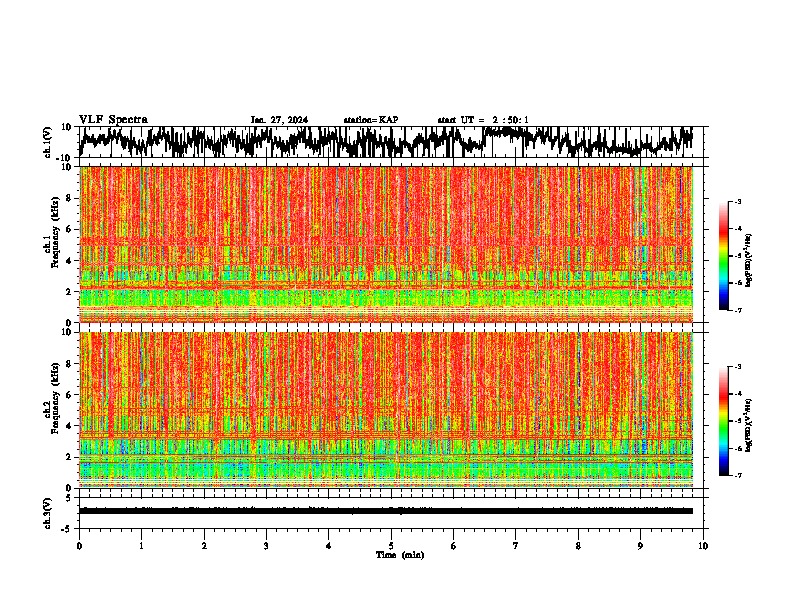792x612 pixels.
Task: Click the 'start UT = 2:50:1' text
Action: (483, 120)
